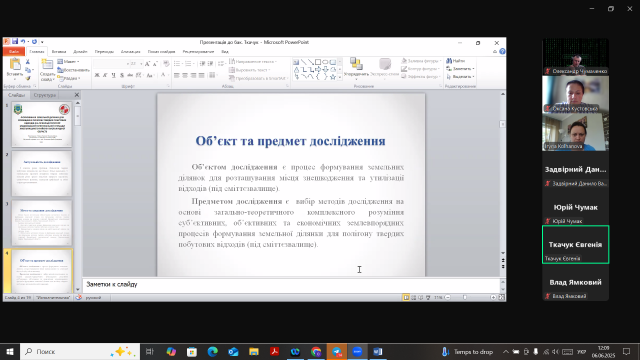Switch to the Вставка (Insert) tab
This screenshot has height=360, width=640.
coord(59,52)
